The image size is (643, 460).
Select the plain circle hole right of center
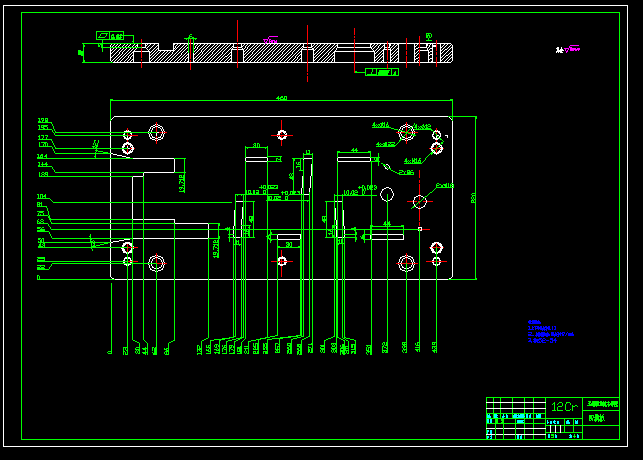click(x=420, y=202)
